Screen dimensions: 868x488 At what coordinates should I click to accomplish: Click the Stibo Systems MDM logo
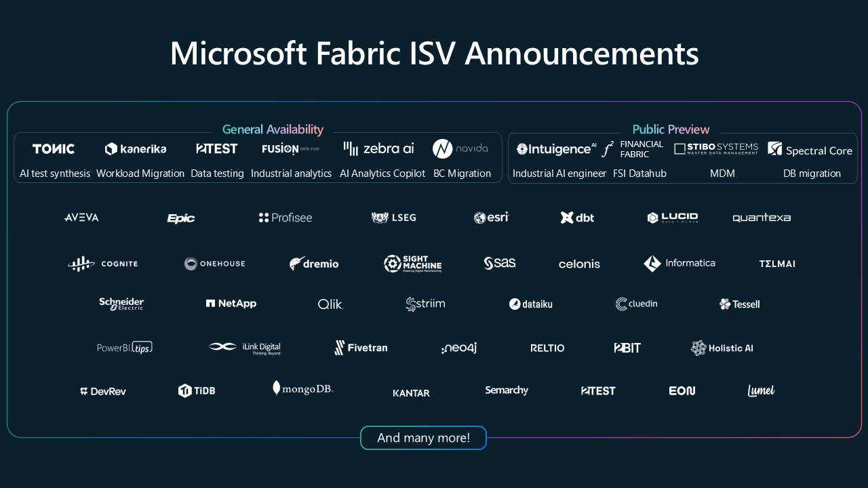click(x=716, y=147)
